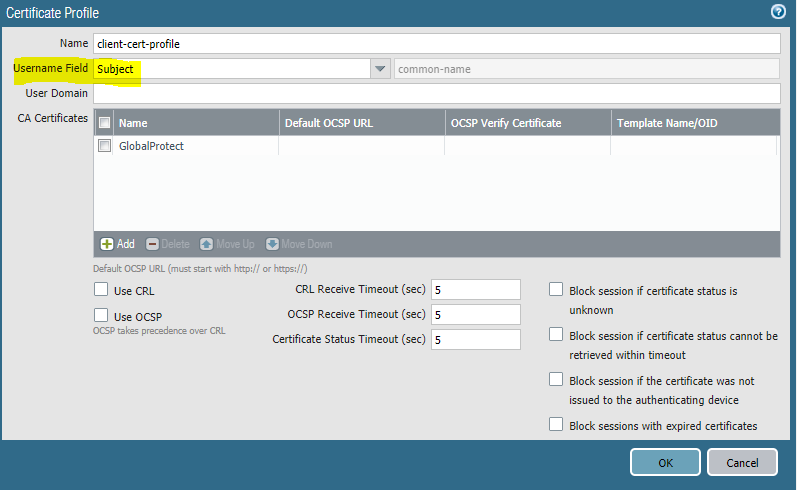Enable Block sessions with expired certificates

(556, 425)
